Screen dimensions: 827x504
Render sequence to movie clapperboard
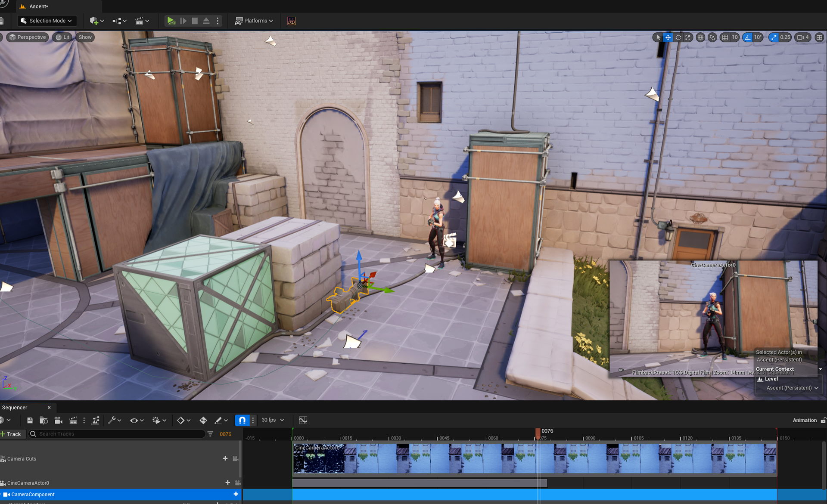click(x=73, y=420)
